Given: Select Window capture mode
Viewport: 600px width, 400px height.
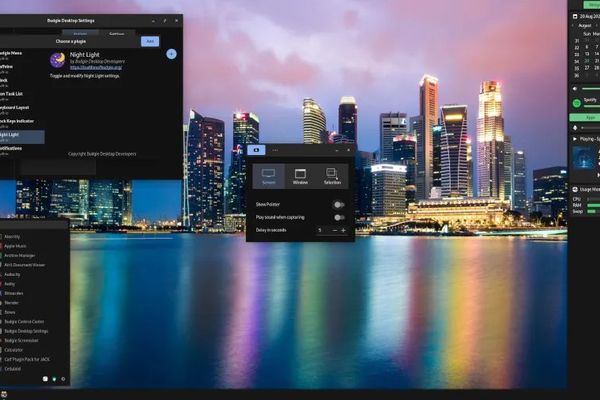Looking at the screenshot, I should click(x=300, y=176).
